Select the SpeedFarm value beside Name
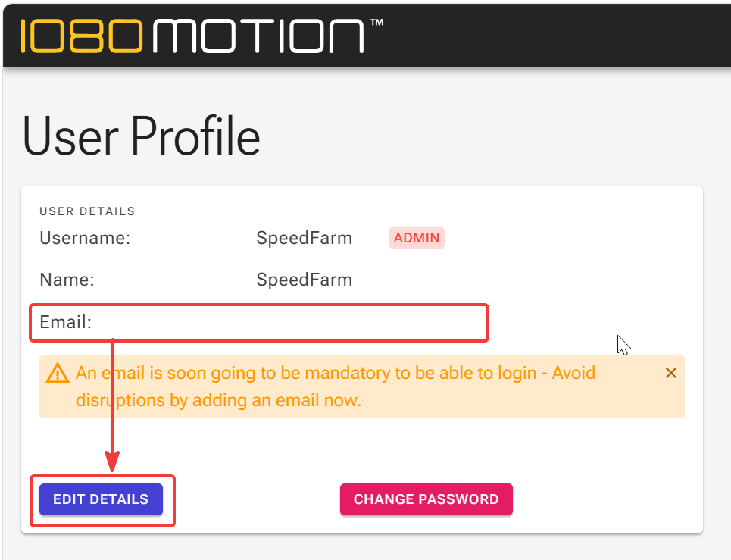Image resolution: width=731 pixels, height=560 pixels. pyautogui.click(x=304, y=280)
